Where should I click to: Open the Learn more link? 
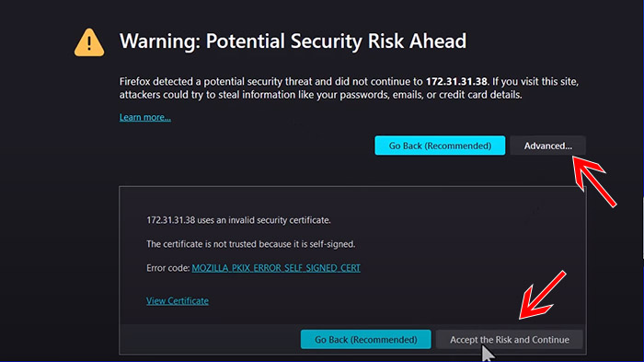click(x=145, y=117)
